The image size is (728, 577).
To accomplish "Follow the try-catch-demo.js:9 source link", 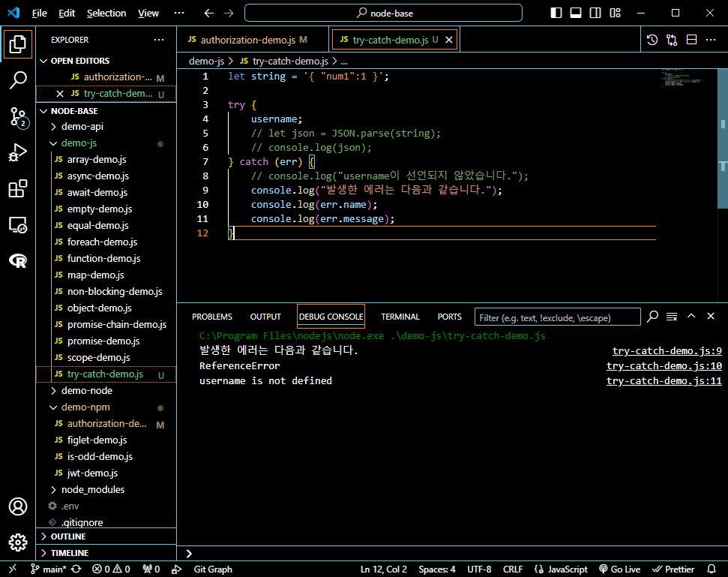I will click(667, 350).
